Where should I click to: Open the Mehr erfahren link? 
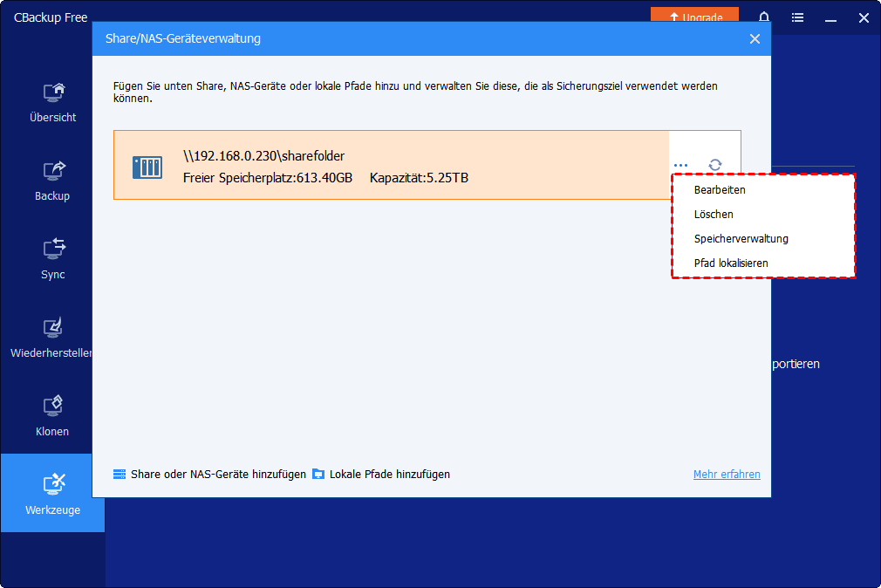(727, 475)
